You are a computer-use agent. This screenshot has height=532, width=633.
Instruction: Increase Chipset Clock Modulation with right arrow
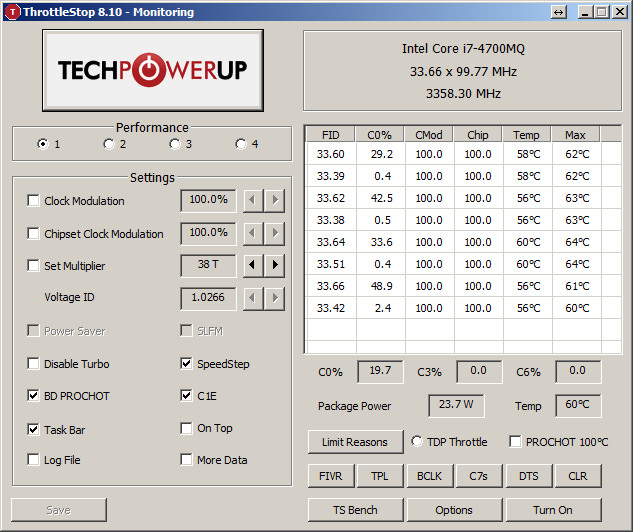tap(275, 234)
